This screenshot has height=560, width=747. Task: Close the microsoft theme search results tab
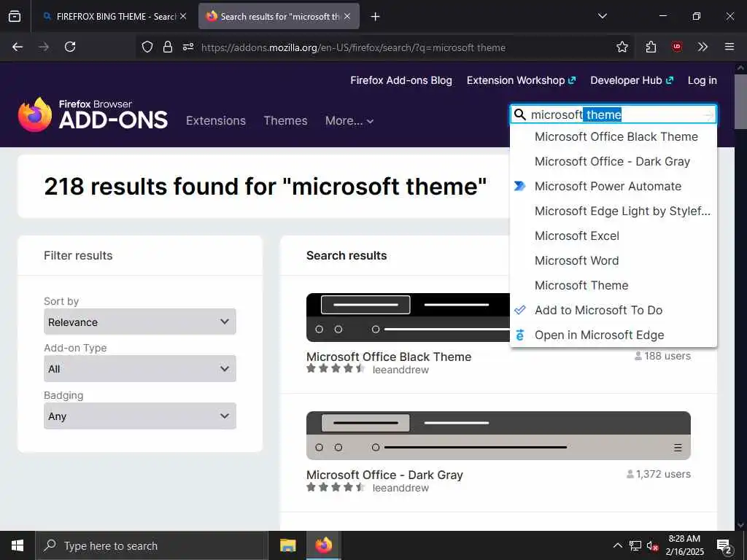click(x=347, y=16)
